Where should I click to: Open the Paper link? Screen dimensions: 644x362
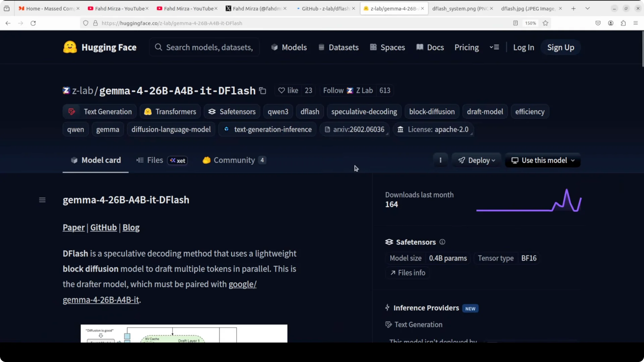click(74, 227)
